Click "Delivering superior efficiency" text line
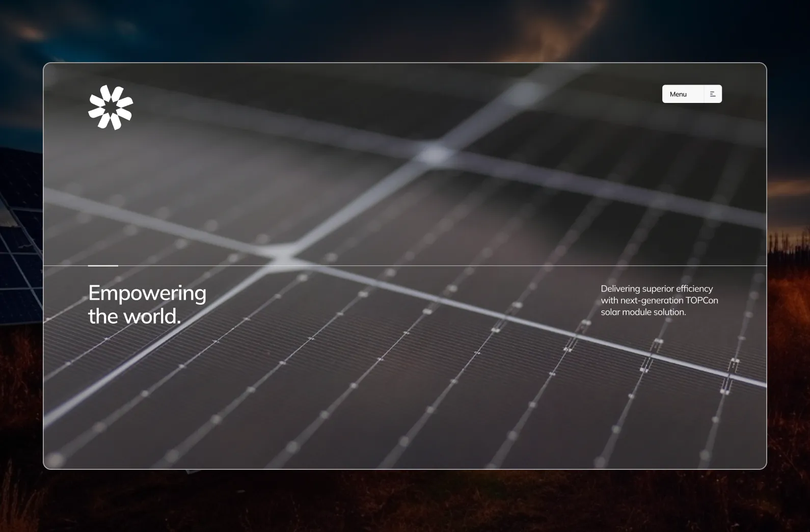Screen dimensions: 810x532 click(x=657, y=288)
